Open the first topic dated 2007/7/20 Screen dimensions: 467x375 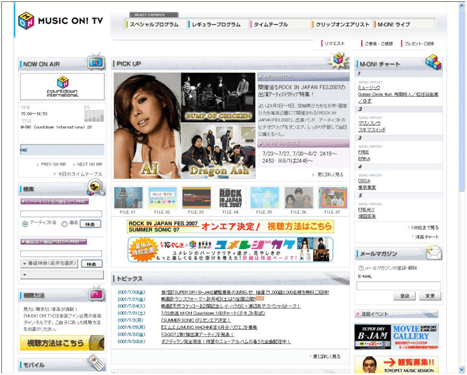pyautogui.click(x=245, y=292)
